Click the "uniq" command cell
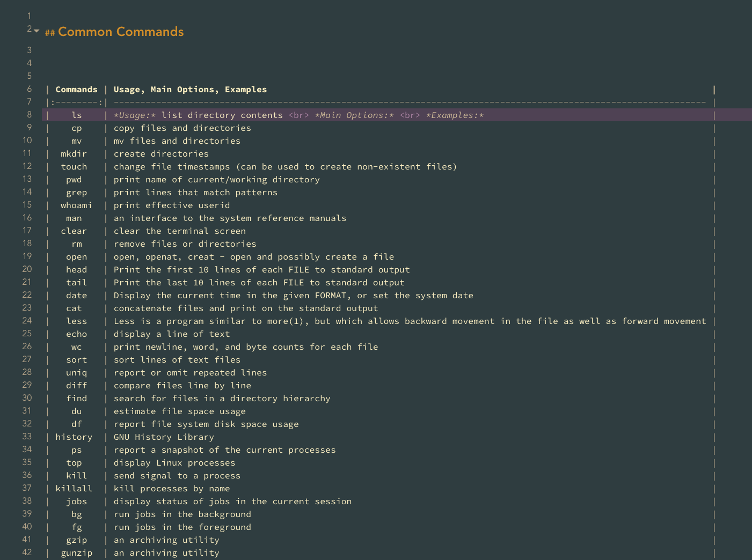752x560 pixels. coord(77,373)
